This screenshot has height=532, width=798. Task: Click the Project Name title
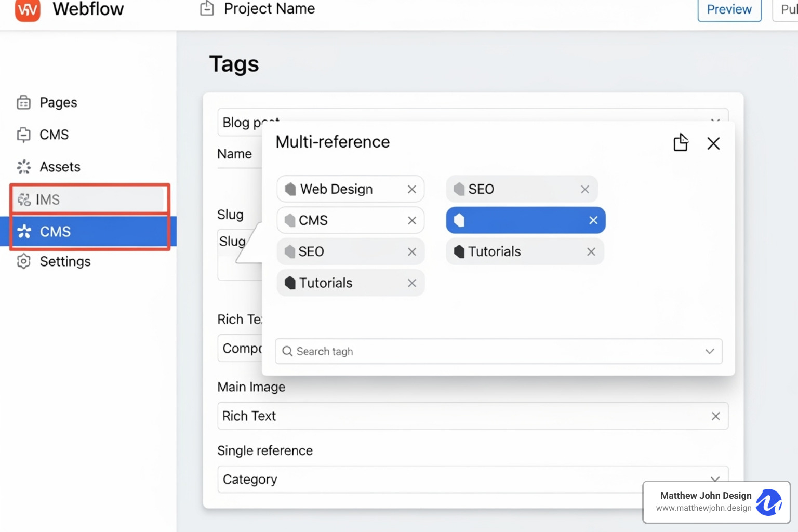[269, 8]
